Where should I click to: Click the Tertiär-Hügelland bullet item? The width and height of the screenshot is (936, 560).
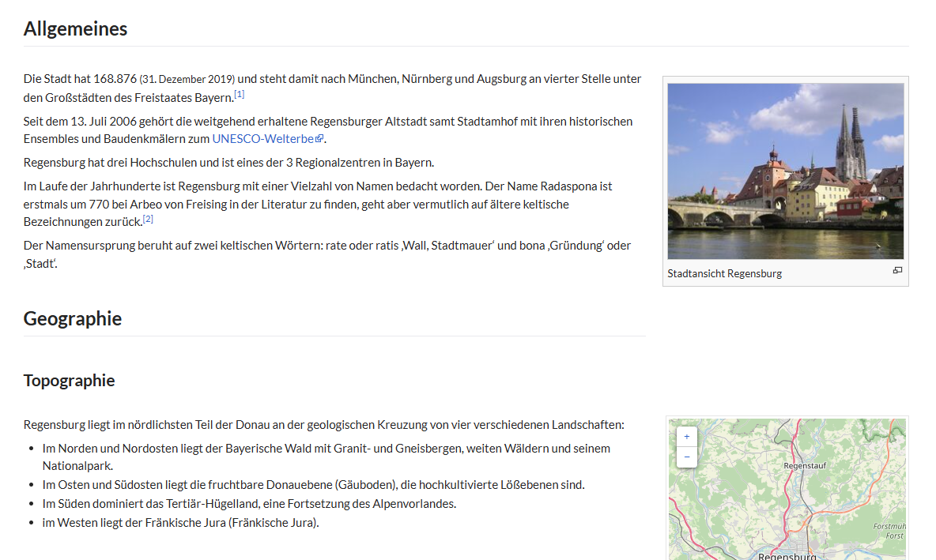click(249, 504)
